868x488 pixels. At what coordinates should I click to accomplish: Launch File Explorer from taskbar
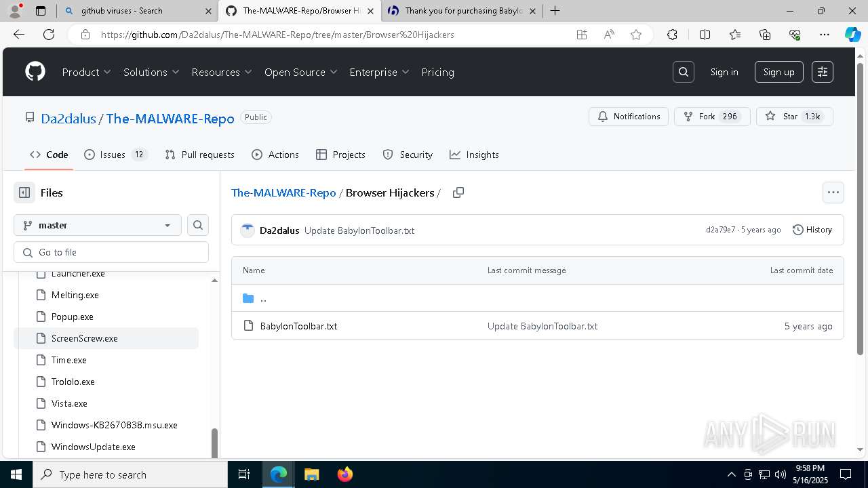tap(311, 474)
